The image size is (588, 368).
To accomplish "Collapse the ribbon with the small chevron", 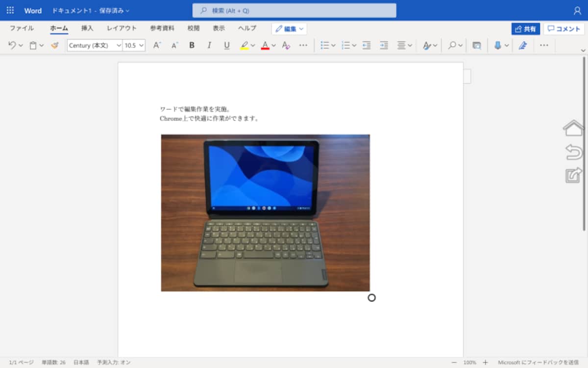I will pyautogui.click(x=583, y=51).
